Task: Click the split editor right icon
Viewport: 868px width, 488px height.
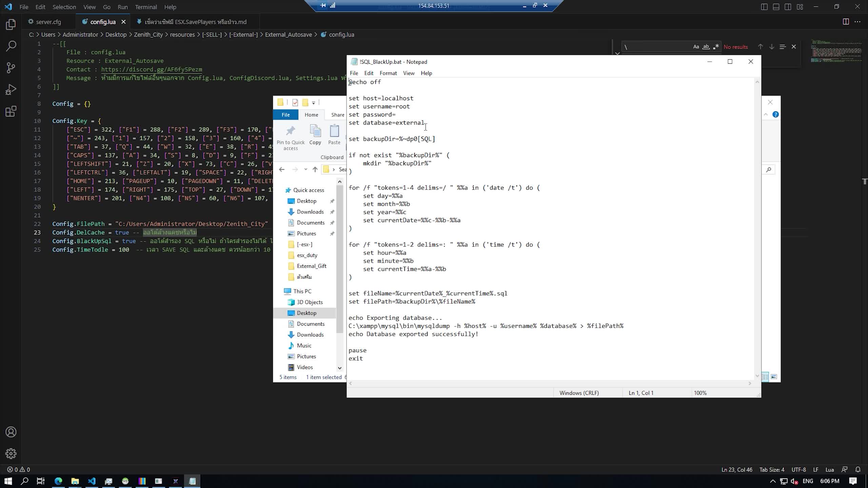Action: tap(846, 22)
